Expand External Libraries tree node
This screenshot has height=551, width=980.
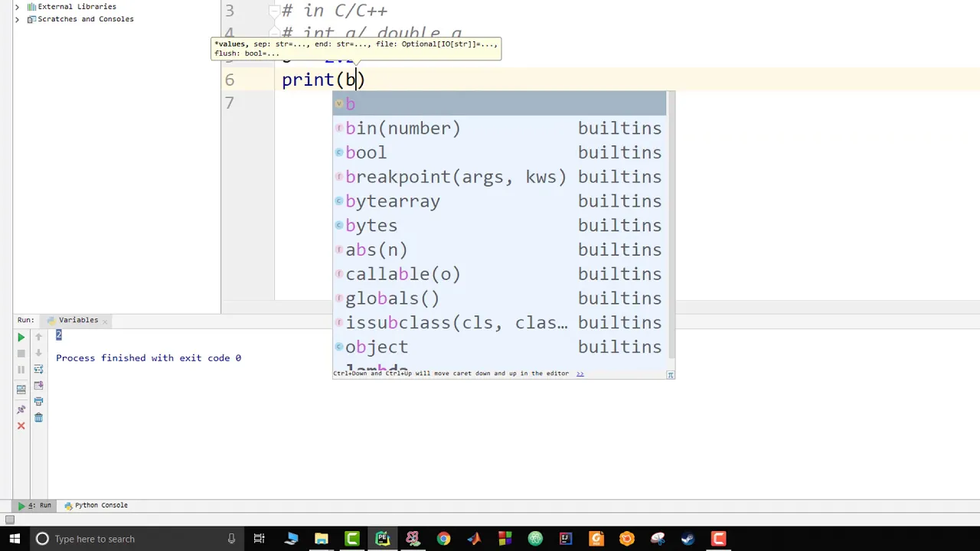17,7
